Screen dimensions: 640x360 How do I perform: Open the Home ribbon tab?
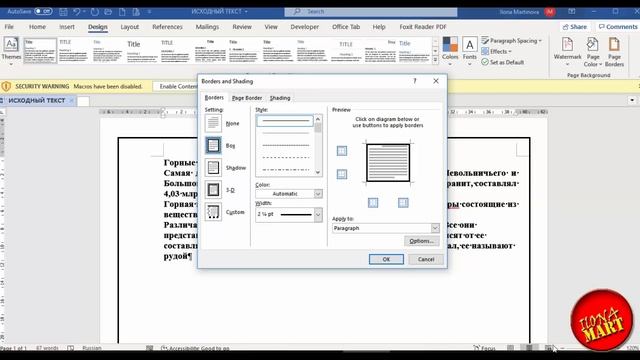pyautogui.click(x=37, y=27)
